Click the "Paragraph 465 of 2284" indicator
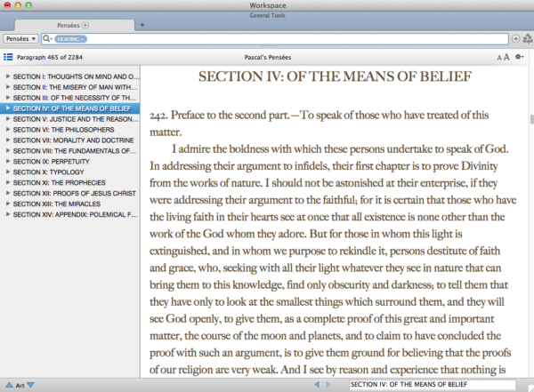This screenshot has width=534, height=392. click(x=50, y=57)
